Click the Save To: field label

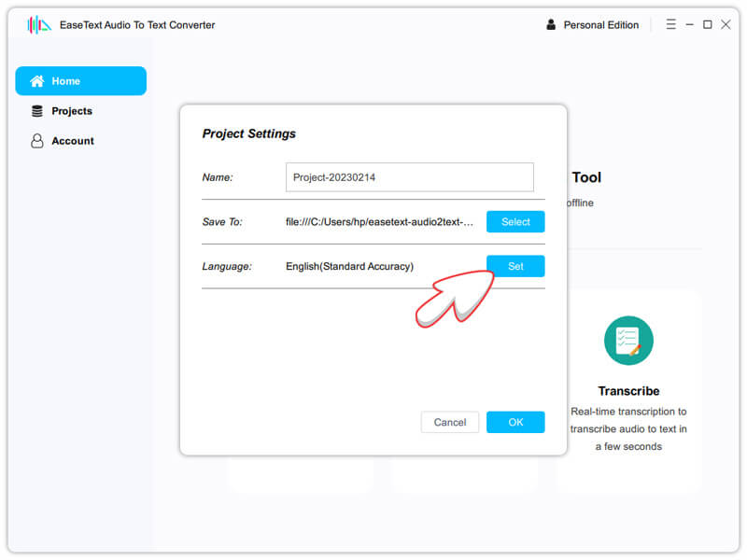222,222
